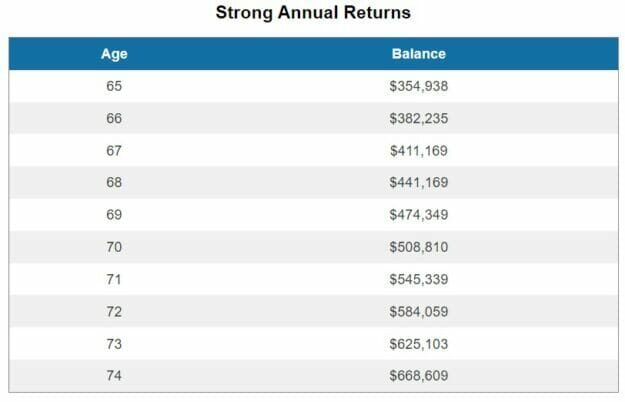Select the age 71 cell
The width and height of the screenshot is (625, 402).
click(x=114, y=279)
